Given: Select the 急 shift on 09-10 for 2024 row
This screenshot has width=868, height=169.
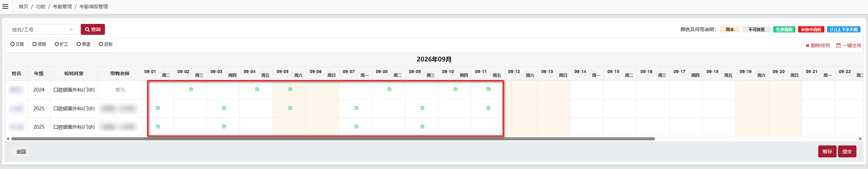Looking at the screenshot, I should coord(455,89).
